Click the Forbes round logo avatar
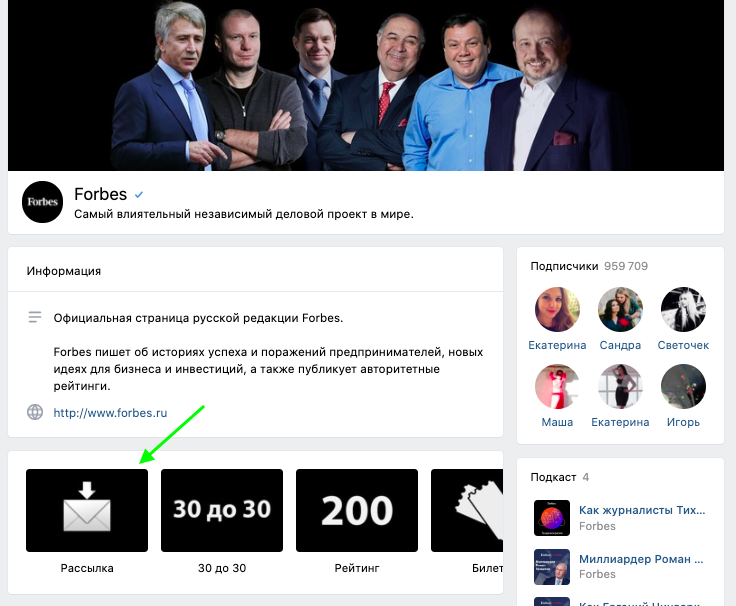This screenshot has width=736, height=606. point(42,202)
